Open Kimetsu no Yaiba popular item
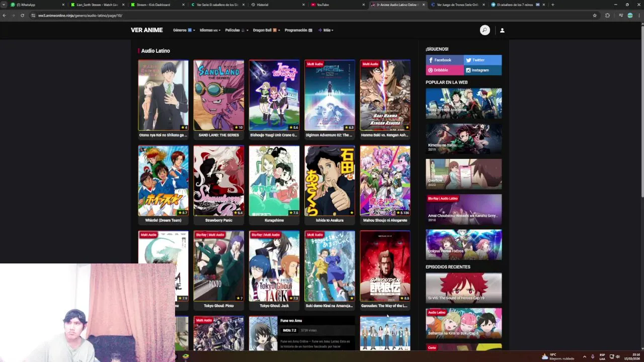 (x=463, y=139)
